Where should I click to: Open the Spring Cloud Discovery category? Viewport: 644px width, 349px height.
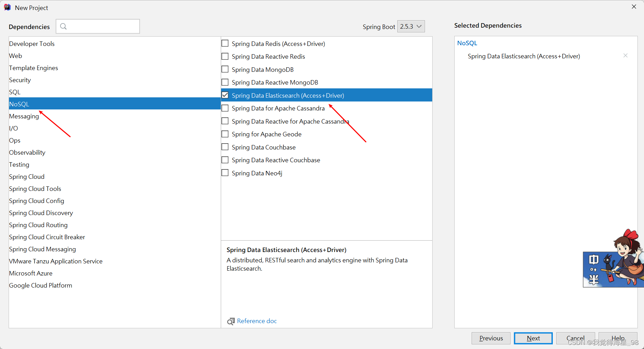[115, 213]
